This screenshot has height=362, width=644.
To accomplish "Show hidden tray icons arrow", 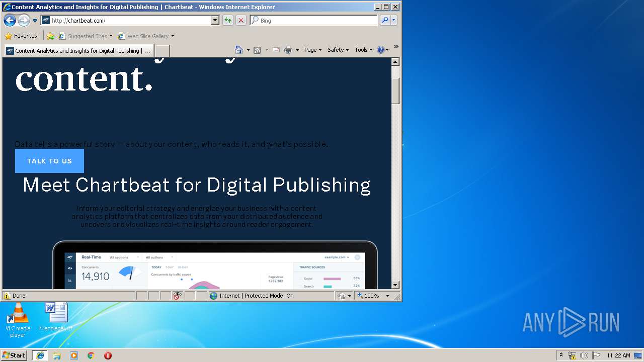I will (561, 355).
